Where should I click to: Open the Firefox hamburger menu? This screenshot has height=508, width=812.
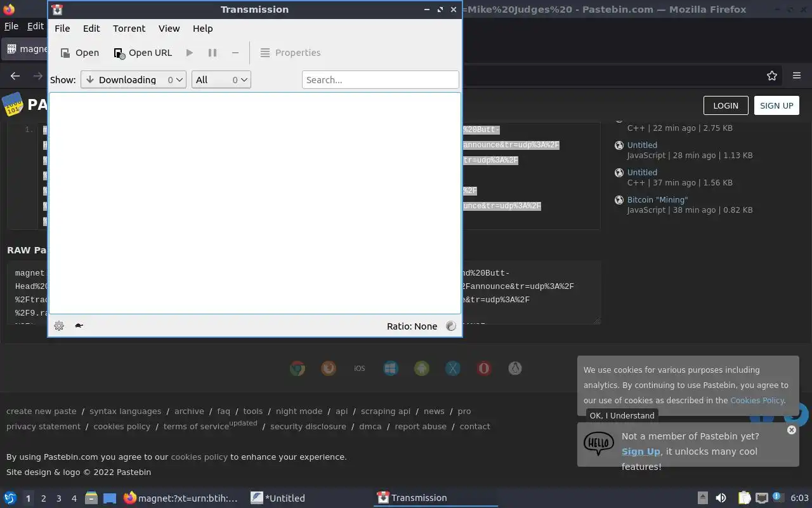click(797, 76)
